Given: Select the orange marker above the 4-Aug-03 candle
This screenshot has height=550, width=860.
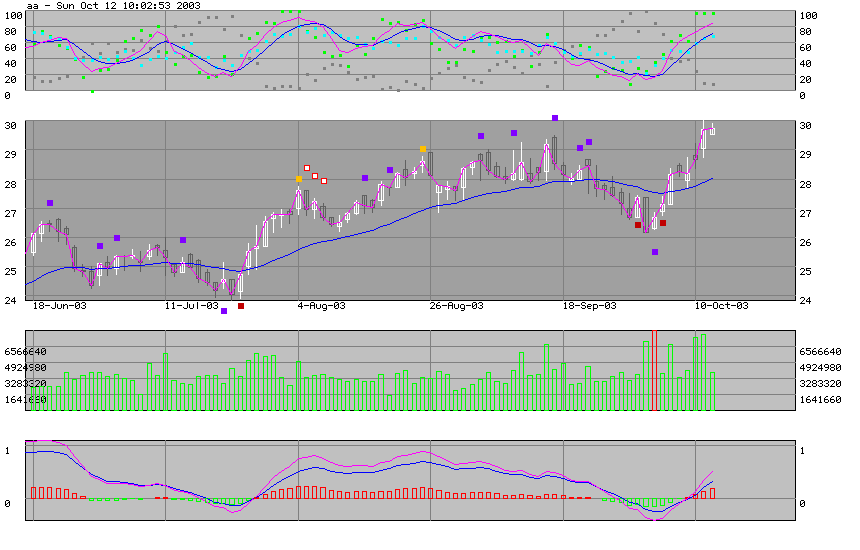Looking at the screenshot, I should [299, 179].
